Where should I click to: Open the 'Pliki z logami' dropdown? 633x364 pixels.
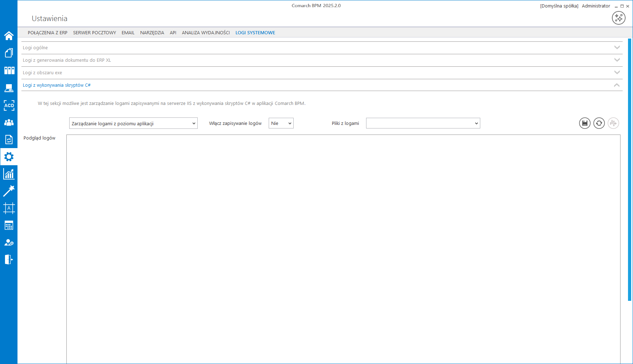[423, 123]
